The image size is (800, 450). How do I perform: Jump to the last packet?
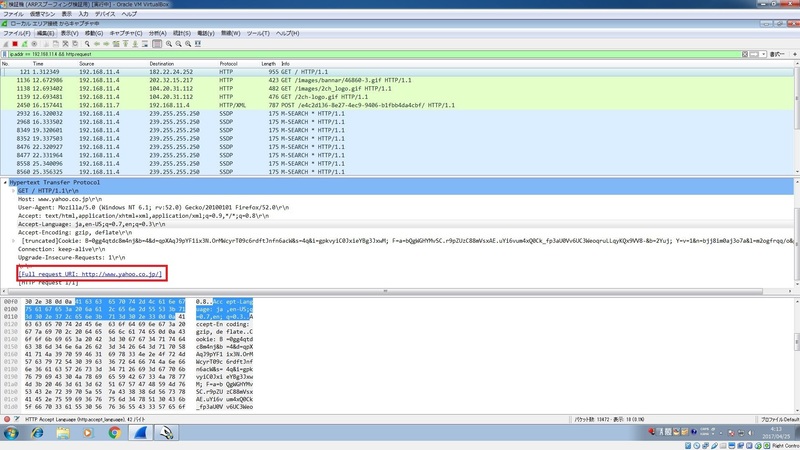tap(135, 44)
